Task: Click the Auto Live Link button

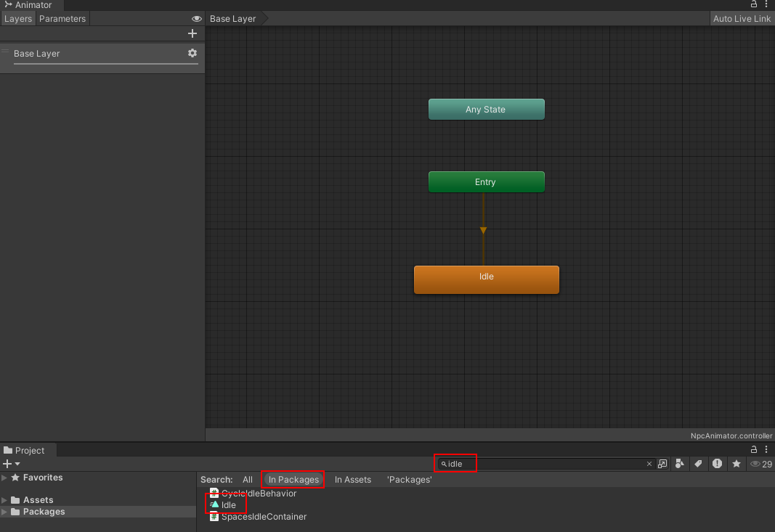Action: pyautogui.click(x=742, y=18)
